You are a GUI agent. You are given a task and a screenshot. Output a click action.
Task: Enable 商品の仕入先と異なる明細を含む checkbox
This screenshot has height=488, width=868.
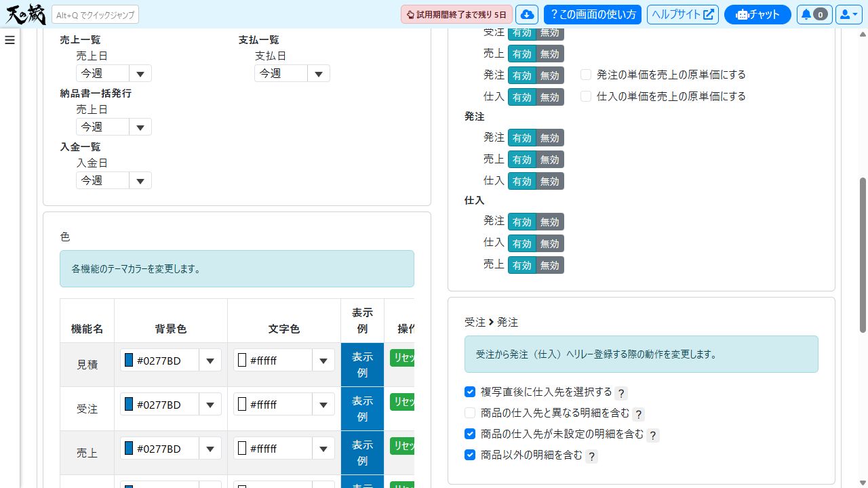[470, 413]
